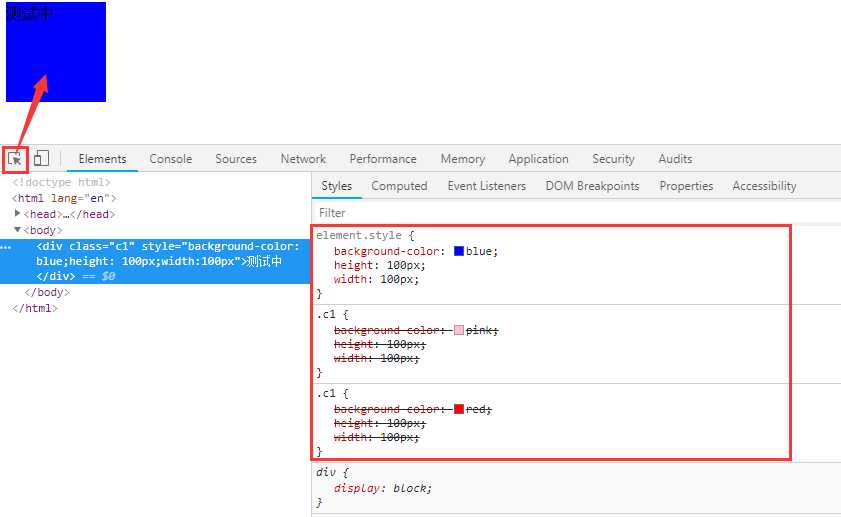Select the closing </html> tag line
Image resolution: width=841 pixels, height=517 pixels.
[x=35, y=308]
